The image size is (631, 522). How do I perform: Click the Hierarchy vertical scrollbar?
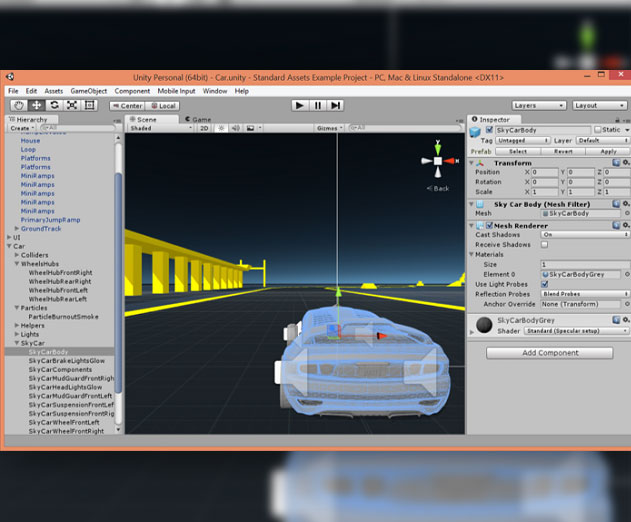click(118, 282)
